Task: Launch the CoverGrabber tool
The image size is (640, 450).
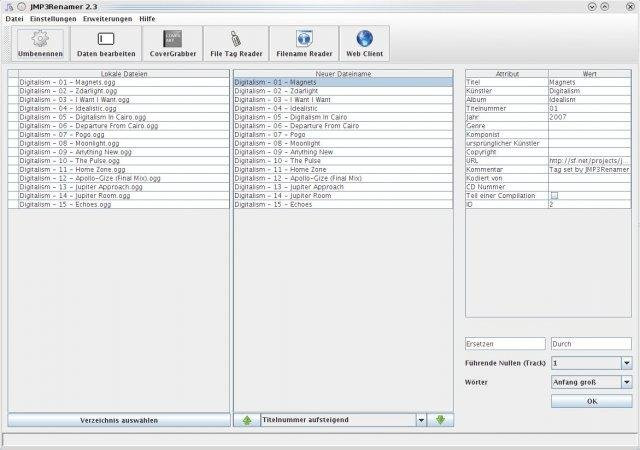Action: click(173, 44)
